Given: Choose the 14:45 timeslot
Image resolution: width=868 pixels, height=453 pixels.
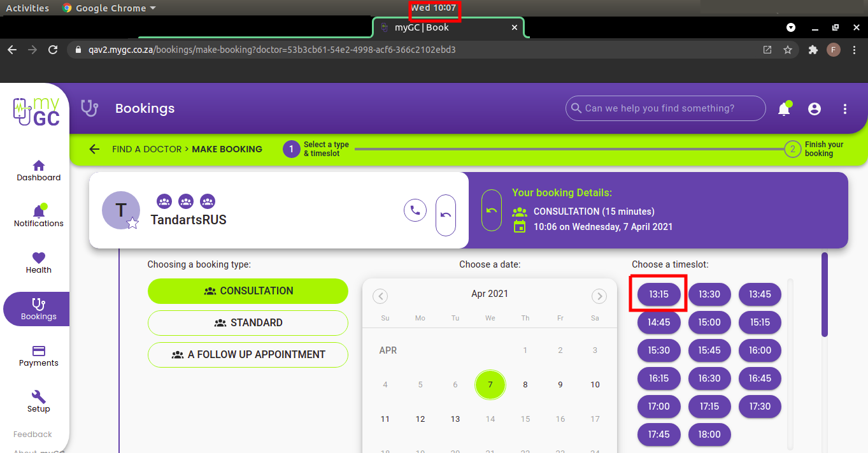Looking at the screenshot, I should pos(659,322).
